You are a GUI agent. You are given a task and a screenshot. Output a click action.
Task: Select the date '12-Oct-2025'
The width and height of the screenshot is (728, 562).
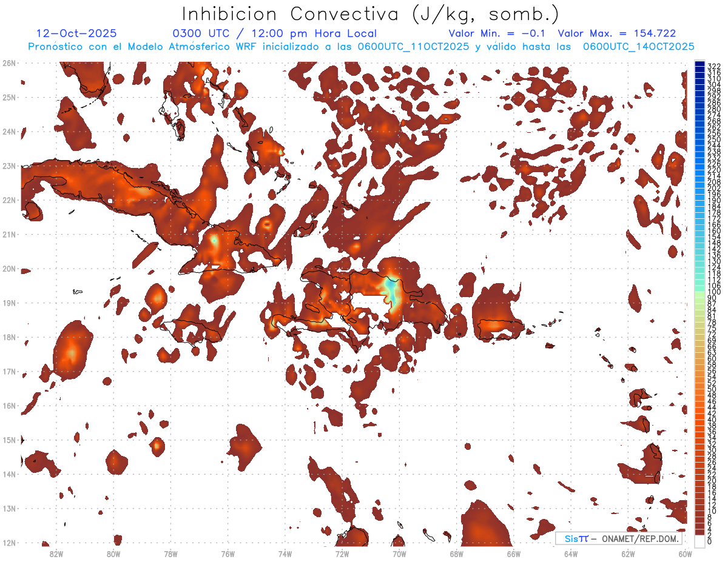(x=76, y=33)
